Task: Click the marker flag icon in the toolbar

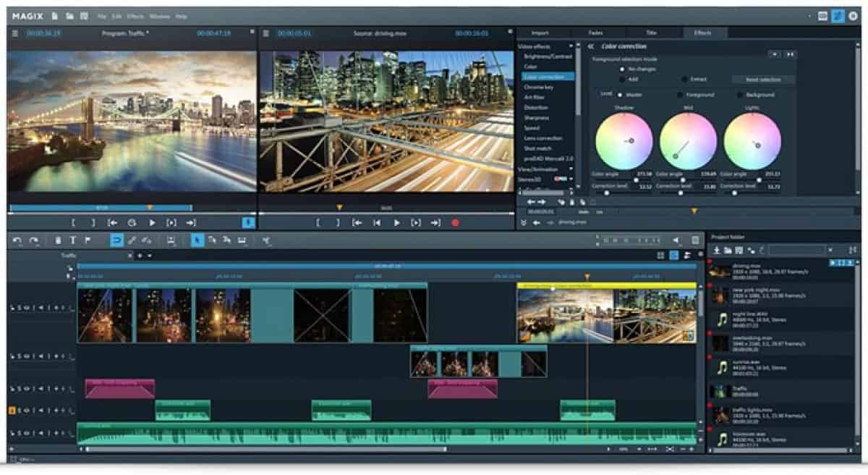Action: point(88,240)
